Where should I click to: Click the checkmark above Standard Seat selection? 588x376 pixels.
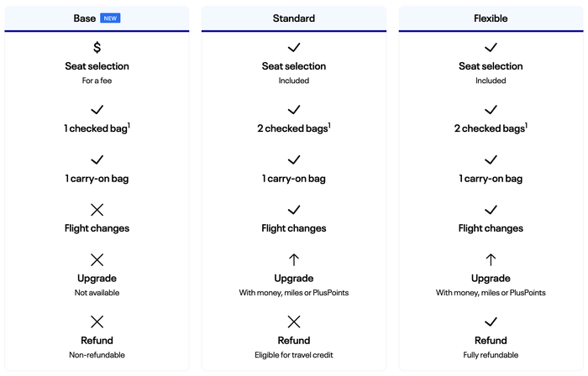click(x=294, y=48)
